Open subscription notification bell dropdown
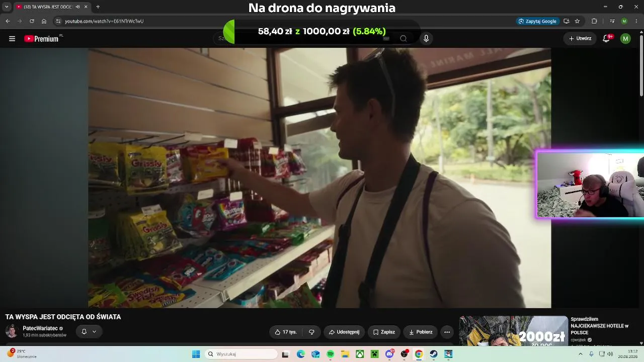This screenshot has height=362, width=644. (x=89, y=332)
